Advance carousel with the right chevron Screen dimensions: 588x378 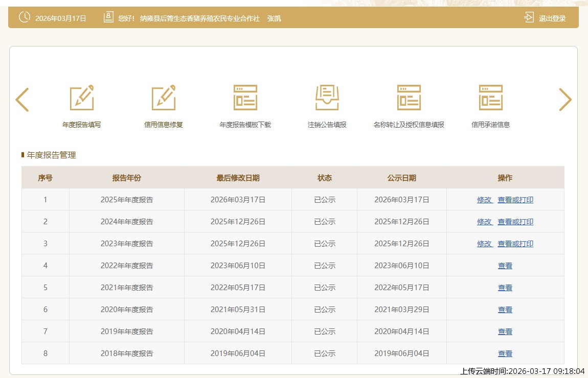(565, 100)
